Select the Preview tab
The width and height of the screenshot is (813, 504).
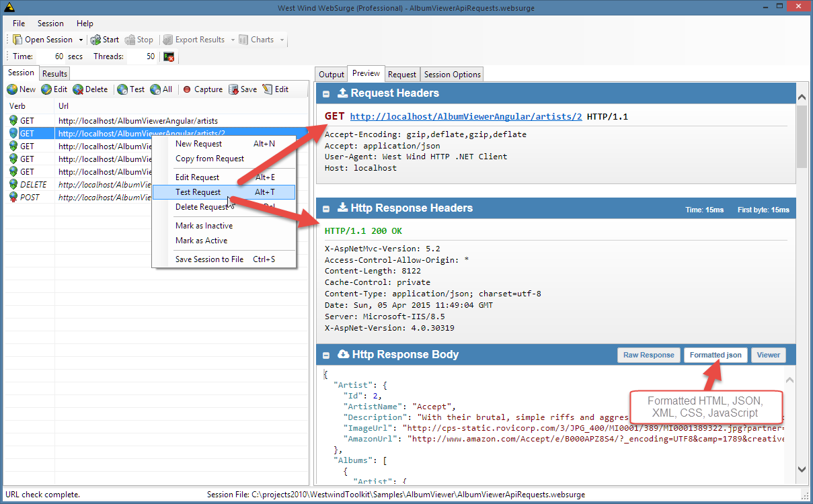coord(366,73)
